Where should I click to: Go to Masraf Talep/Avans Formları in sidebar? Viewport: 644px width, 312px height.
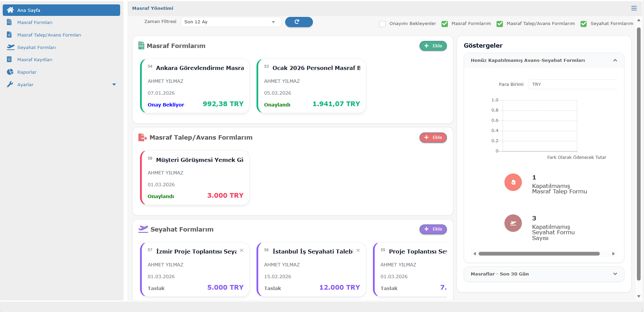click(x=49, y=35)
